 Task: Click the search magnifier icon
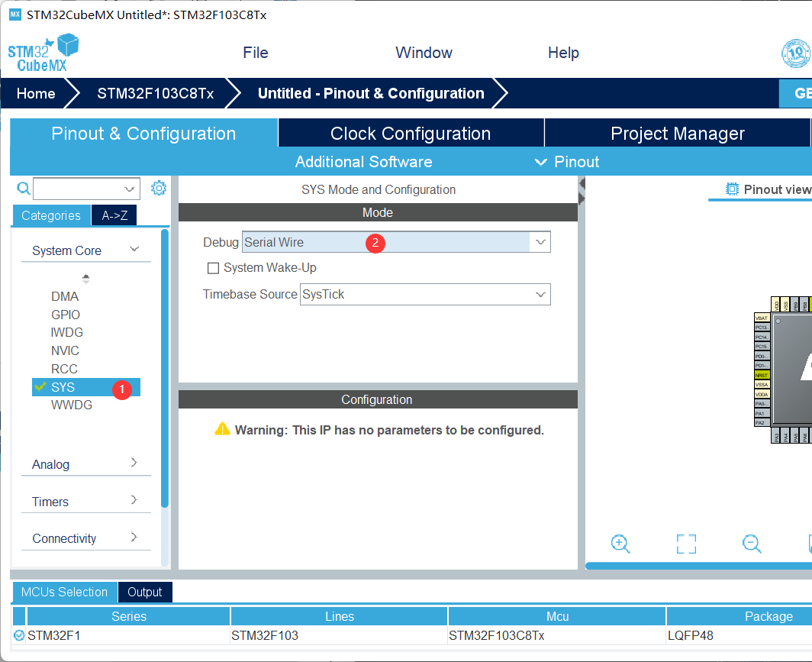(x=24, y=189)
